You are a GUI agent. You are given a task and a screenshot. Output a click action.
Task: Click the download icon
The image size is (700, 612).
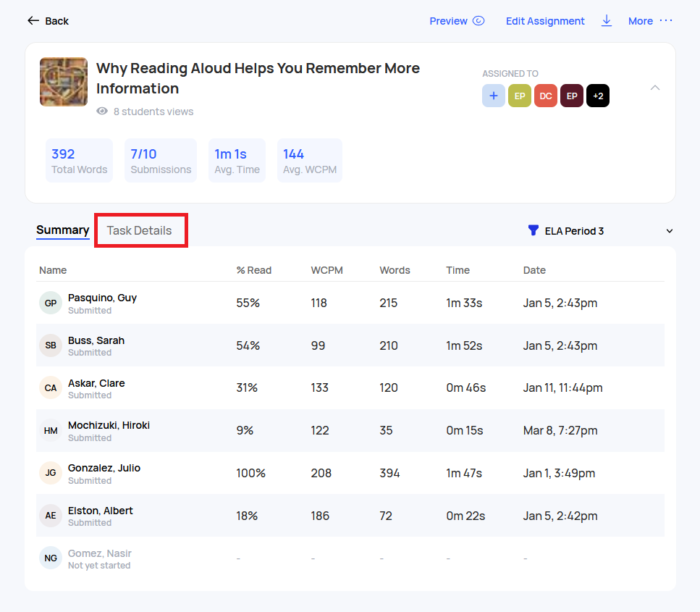coord(606,21)
